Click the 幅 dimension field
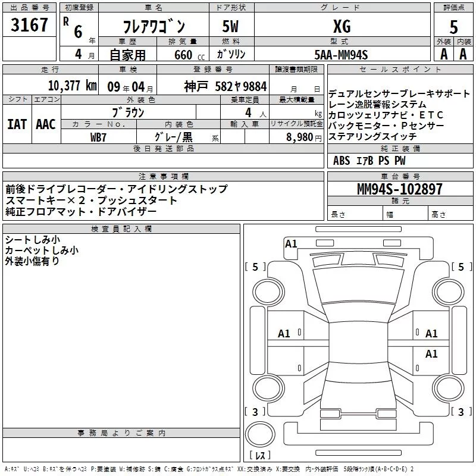Image resolution: width=476 pixels, height=476 pixels. pos(406,214)
